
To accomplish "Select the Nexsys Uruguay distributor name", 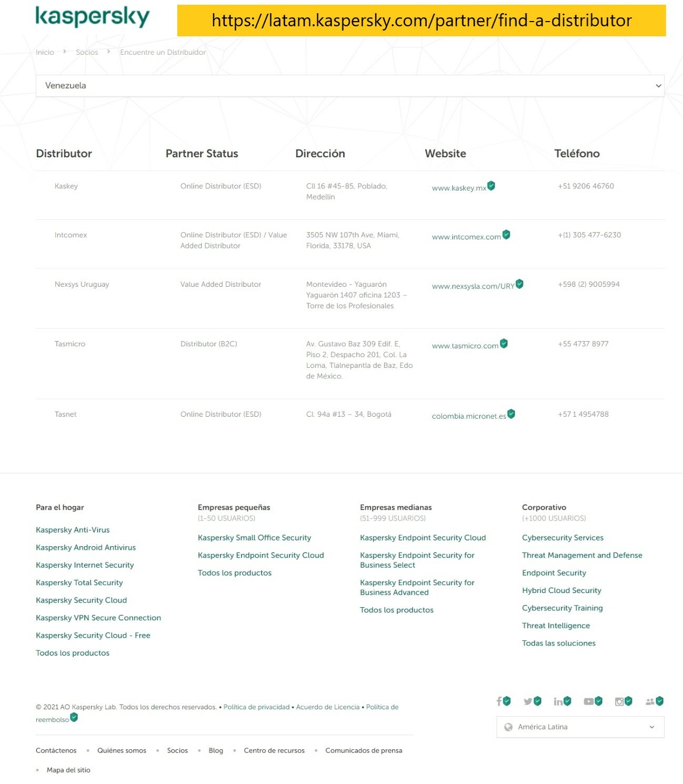I will pyautogui.click(x=82, y=284).
